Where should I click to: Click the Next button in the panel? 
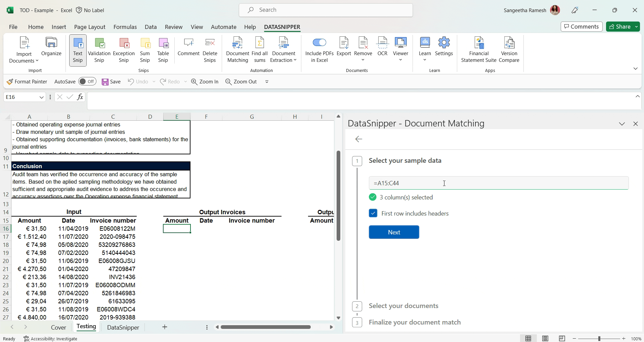[x=393, y=232]
